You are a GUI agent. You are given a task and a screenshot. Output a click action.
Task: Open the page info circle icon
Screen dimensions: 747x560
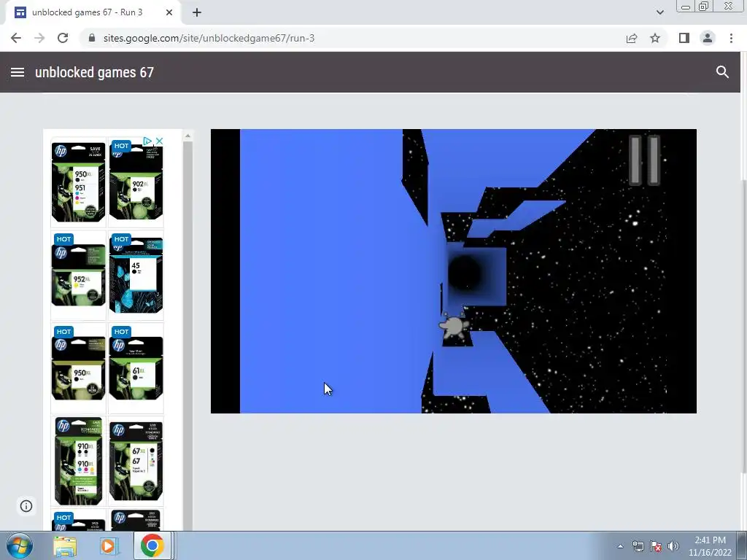coord(26,506)
